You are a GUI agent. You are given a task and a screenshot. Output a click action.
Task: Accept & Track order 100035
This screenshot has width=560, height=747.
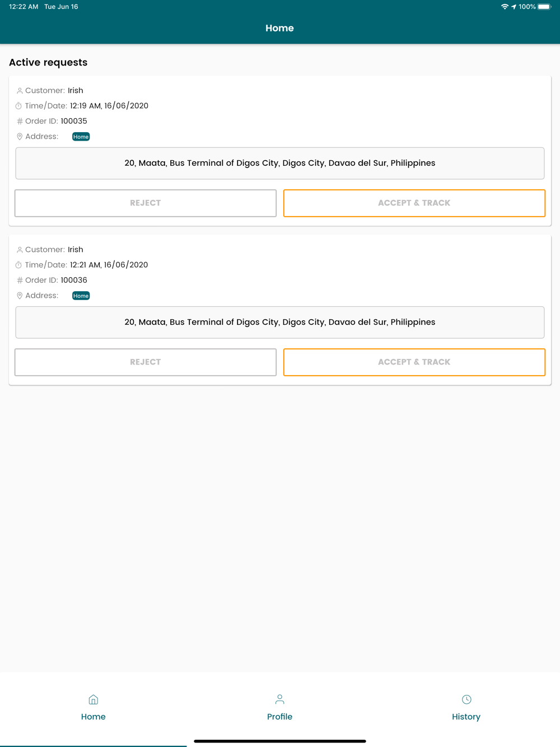pyautogui.click(x=414, y=203)
